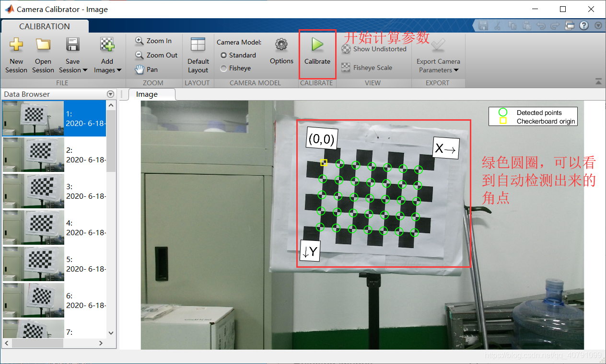This screenshot has height=364, width=606.
Task: Open Data Browser panel actions menu
Action: [x=111, y=94]
